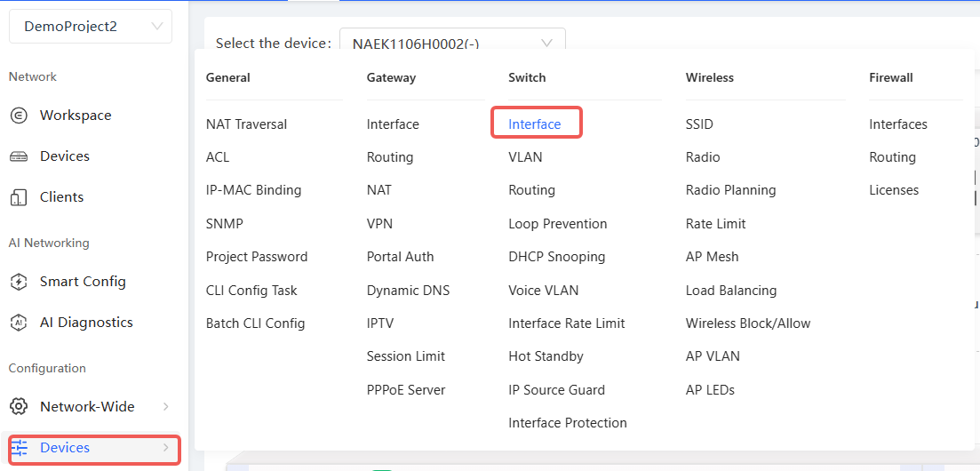Open SSID under Wireless

click(x=699, y=124)
